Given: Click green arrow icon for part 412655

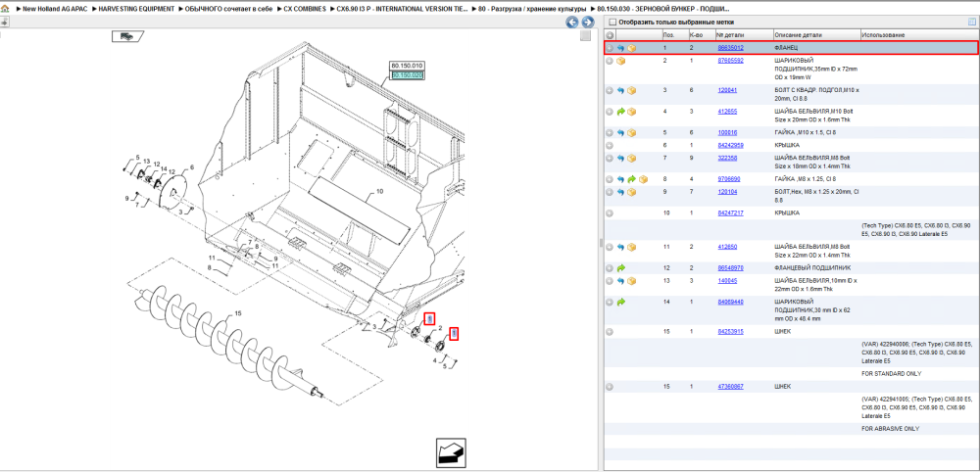Looking at the screenshot, I should click(620, 112).
